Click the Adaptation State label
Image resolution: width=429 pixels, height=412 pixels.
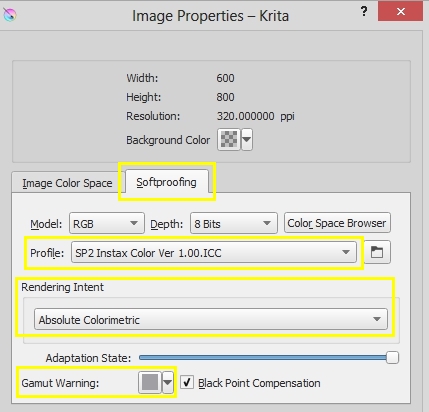88,358
